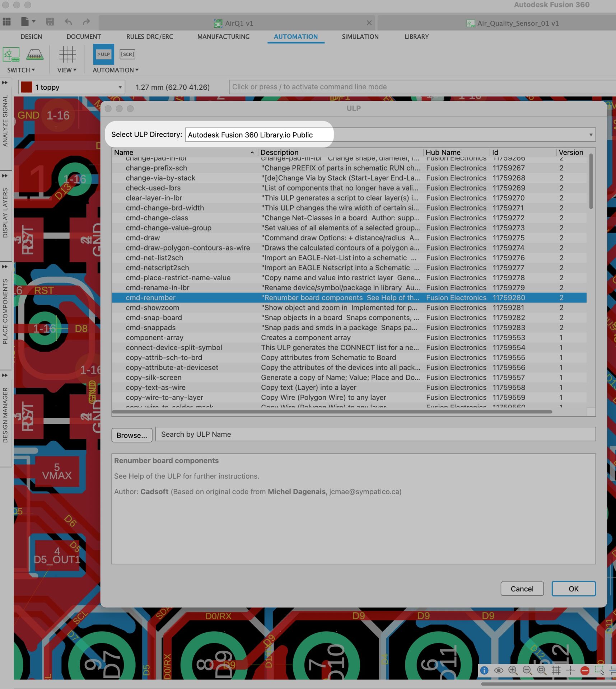Click the zoom-in magnifier icon
The width and height of the screenshot is (616, 689).
(x=513, y=670)
